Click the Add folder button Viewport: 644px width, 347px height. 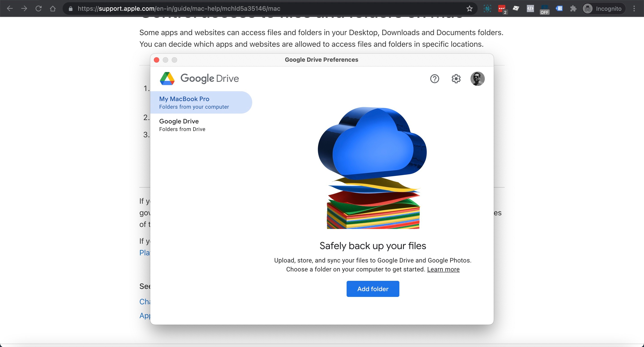(373, 289)
